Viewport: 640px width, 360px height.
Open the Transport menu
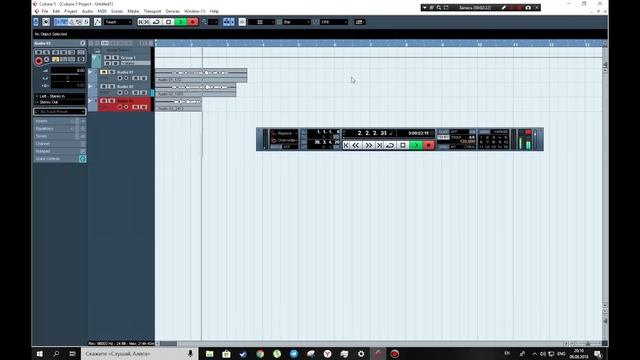[x=152, y=11]
